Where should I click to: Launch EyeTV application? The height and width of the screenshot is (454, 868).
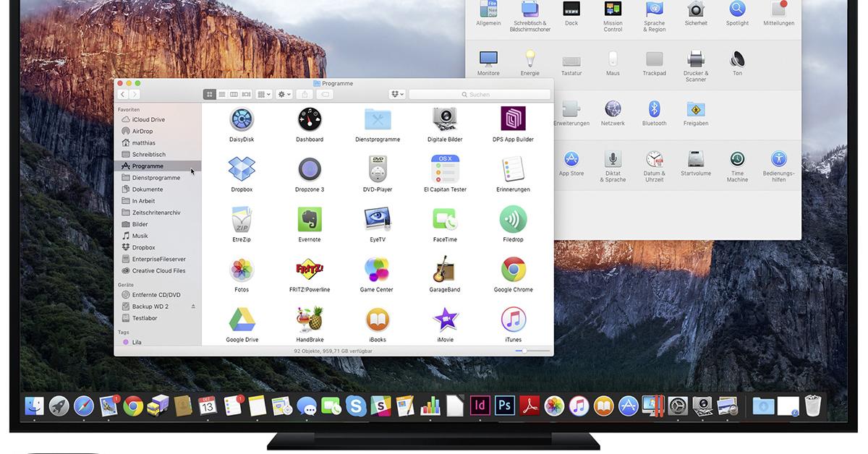pos(378,219)
